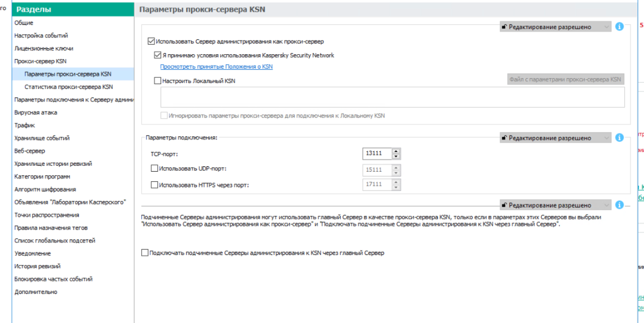The image size is (644, 323).
Task: Toggle 'Использовать Сервер администрирования как прокси-сервер' checkbox
Action: (x=151, y=41)
